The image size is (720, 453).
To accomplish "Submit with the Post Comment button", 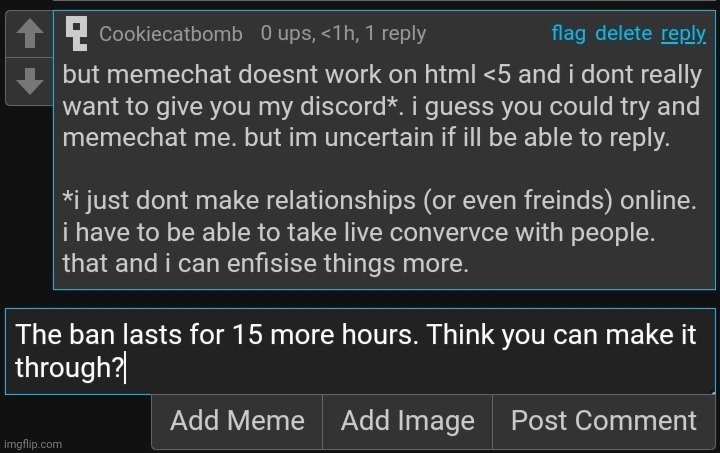I will (603, 421).
